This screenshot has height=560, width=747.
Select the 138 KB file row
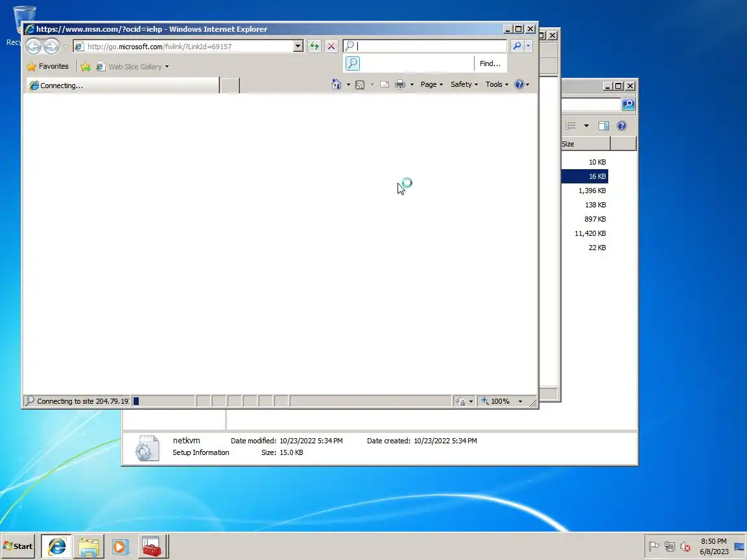pyautogui.click(x=584, y=205)
